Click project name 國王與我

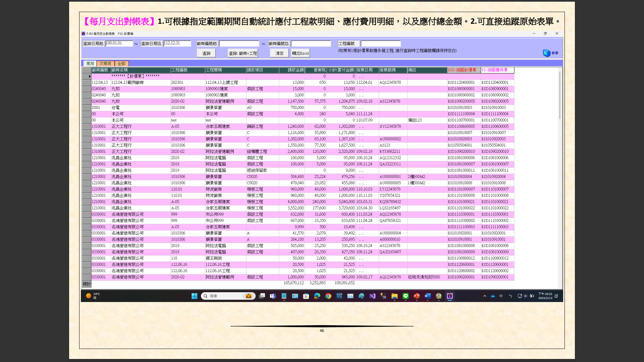pos(214,258)
